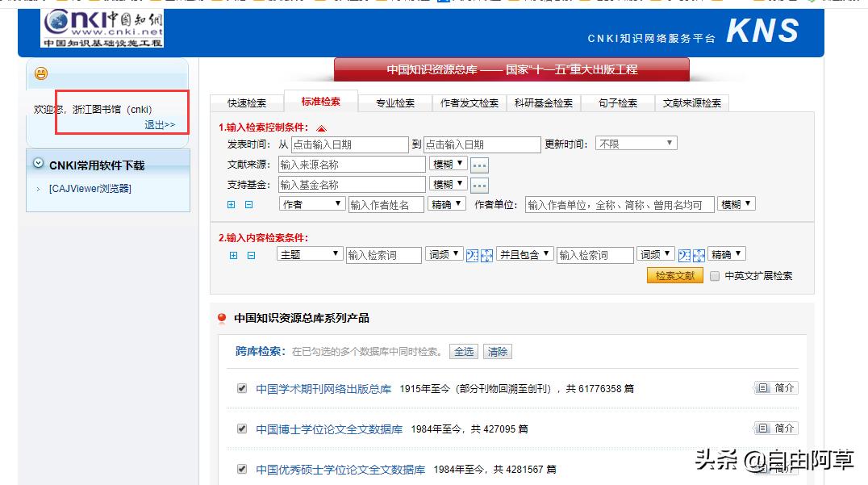Open 模糊 dropdown for 文献来源
Image resolution: width=868 pixels, height=485 pixels.
[x=449, y=164]
